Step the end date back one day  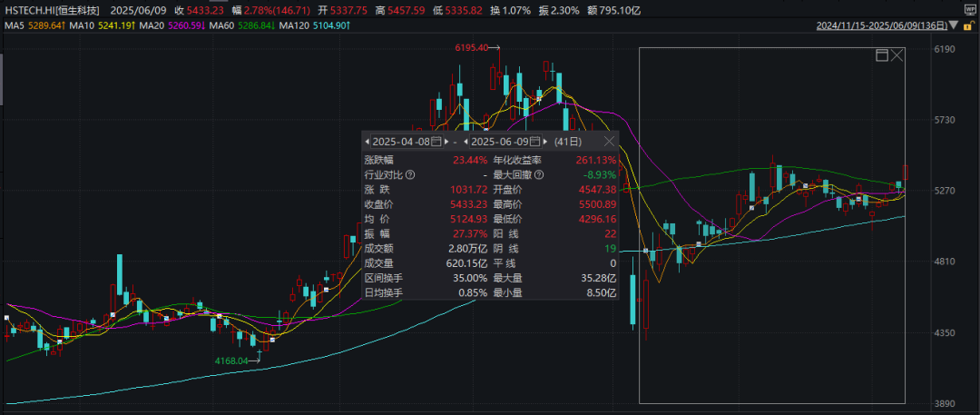click(466, 142)
